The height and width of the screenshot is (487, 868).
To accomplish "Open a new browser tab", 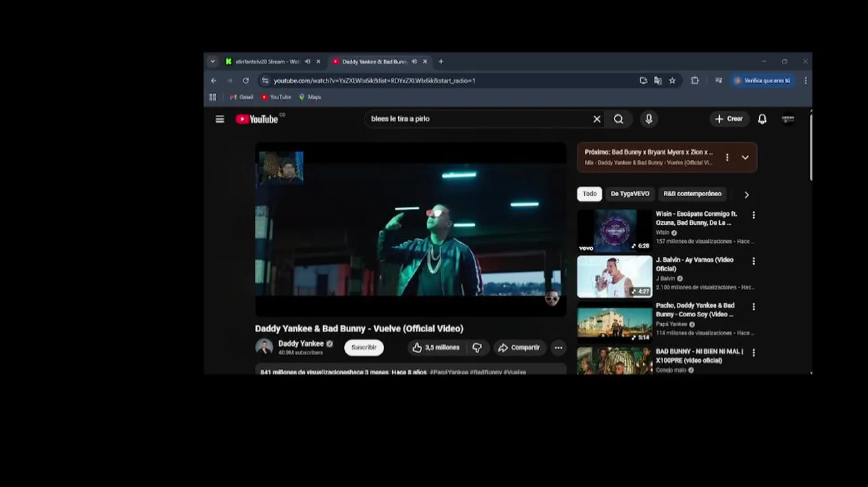I will [441, 62].
